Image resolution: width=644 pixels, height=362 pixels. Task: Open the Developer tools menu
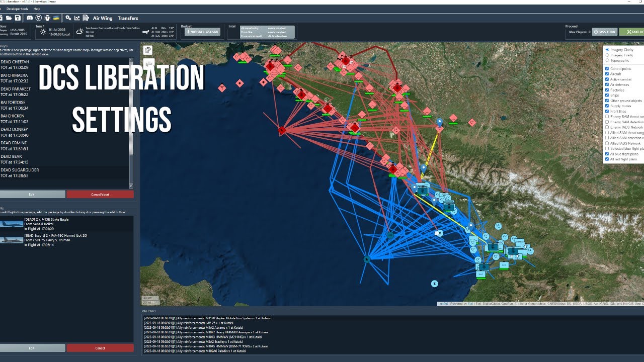coord(17,9)
